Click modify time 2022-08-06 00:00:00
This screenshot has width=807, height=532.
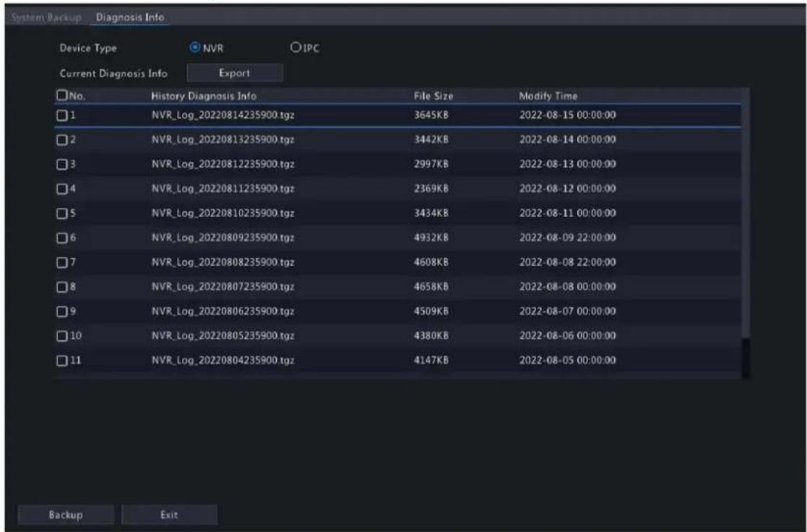click(567, 336)
